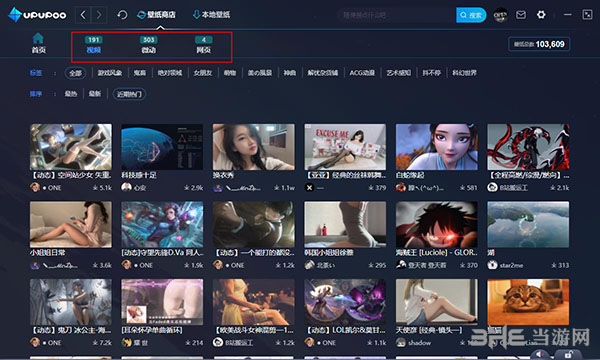Open the 北辰 author avatar

309,265
